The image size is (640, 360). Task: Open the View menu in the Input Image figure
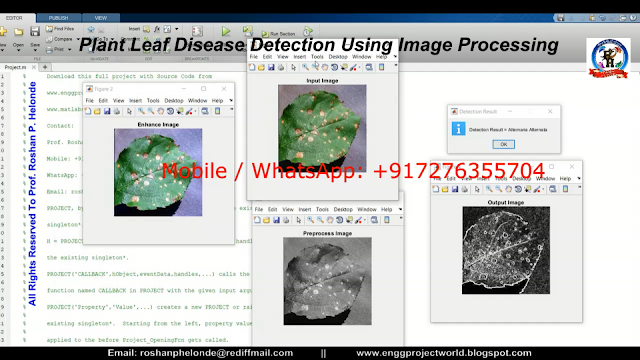[x=282, y=57]
